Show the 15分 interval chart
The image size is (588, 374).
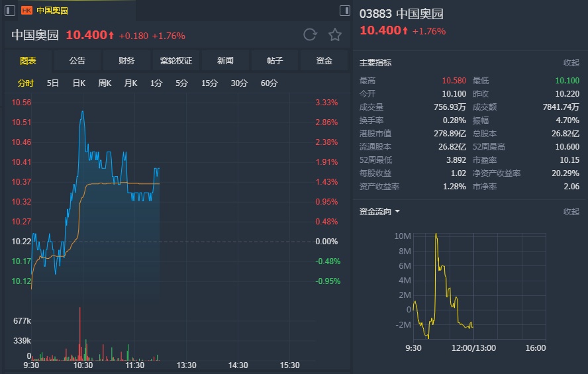(x=209, y=83)
